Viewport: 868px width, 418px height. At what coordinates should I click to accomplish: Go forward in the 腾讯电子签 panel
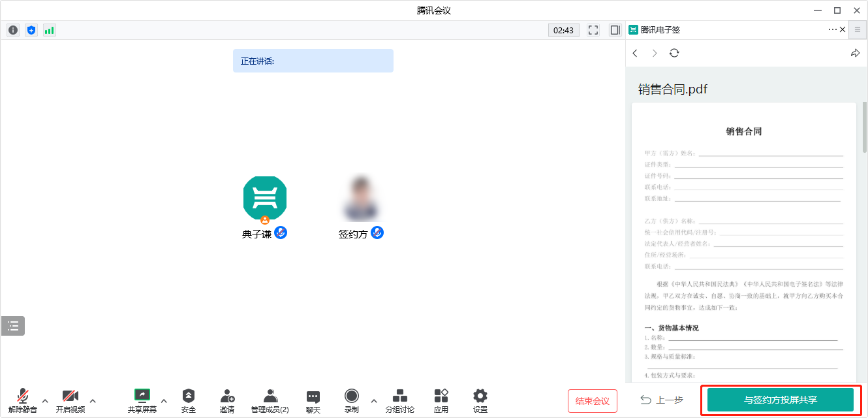click(x=655, y=53)
